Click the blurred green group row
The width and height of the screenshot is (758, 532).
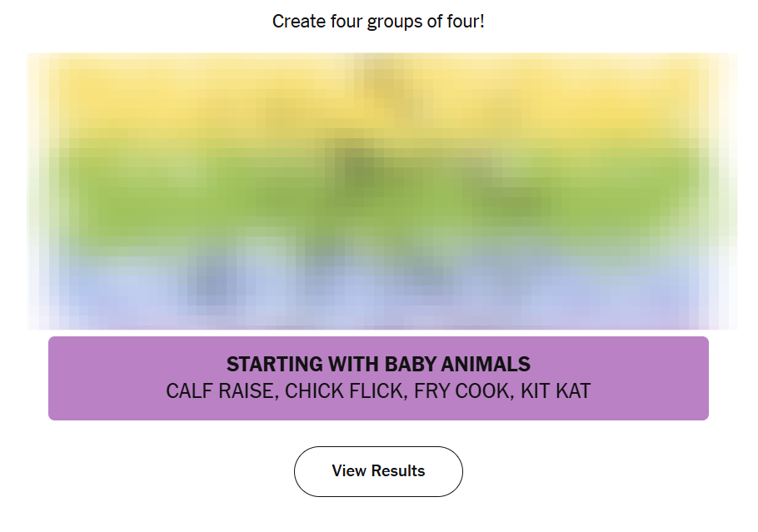pos(378,187)
